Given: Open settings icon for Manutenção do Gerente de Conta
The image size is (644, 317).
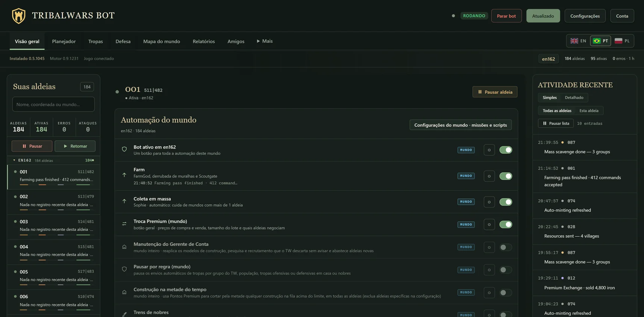Looking at the screenshot, I should coord(489,247).
